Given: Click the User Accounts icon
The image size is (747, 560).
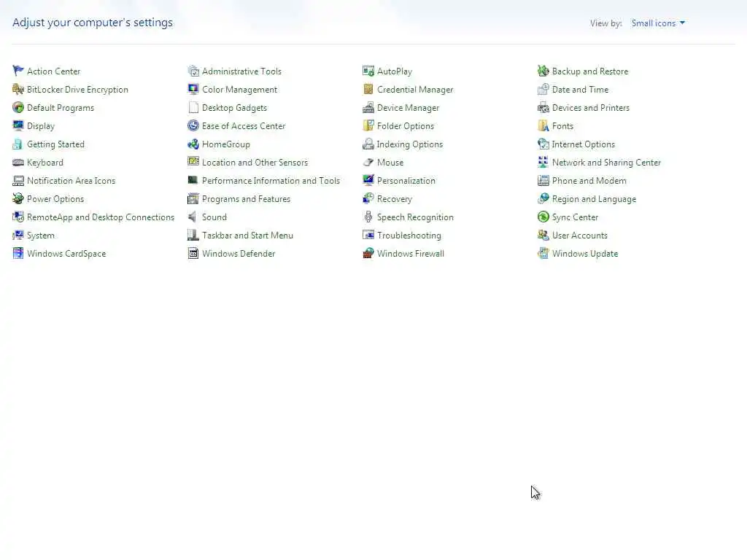Looking at the screenshot, I should coord(543,236).
